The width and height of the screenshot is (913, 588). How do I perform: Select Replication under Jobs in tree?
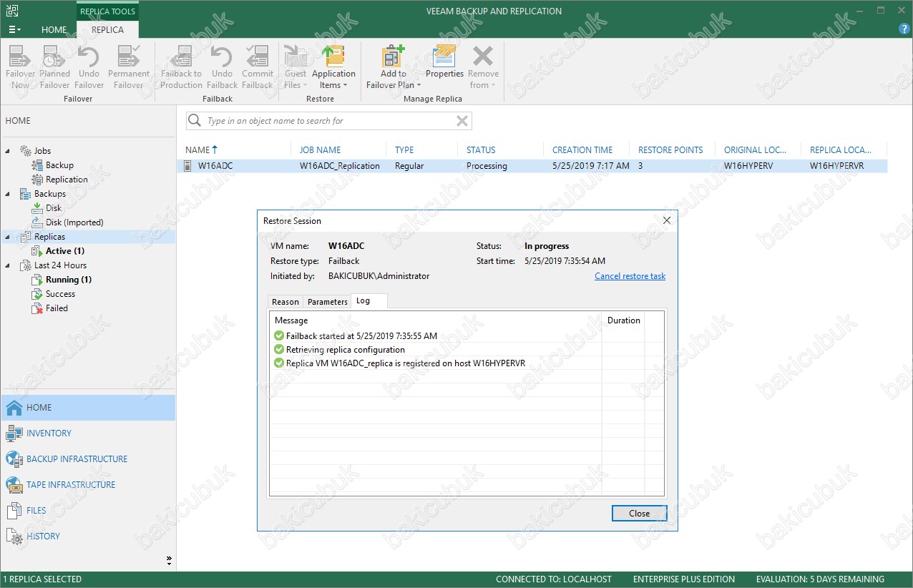[x=67, y=180]
